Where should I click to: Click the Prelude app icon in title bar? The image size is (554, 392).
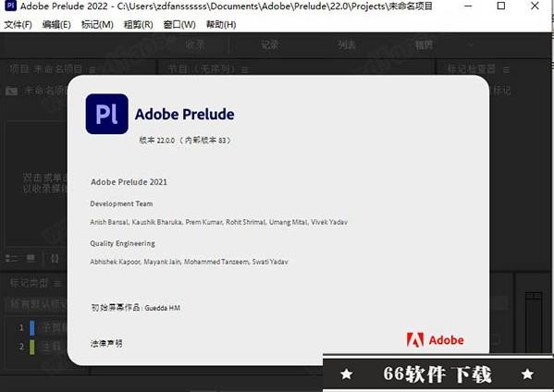point(10,6)
